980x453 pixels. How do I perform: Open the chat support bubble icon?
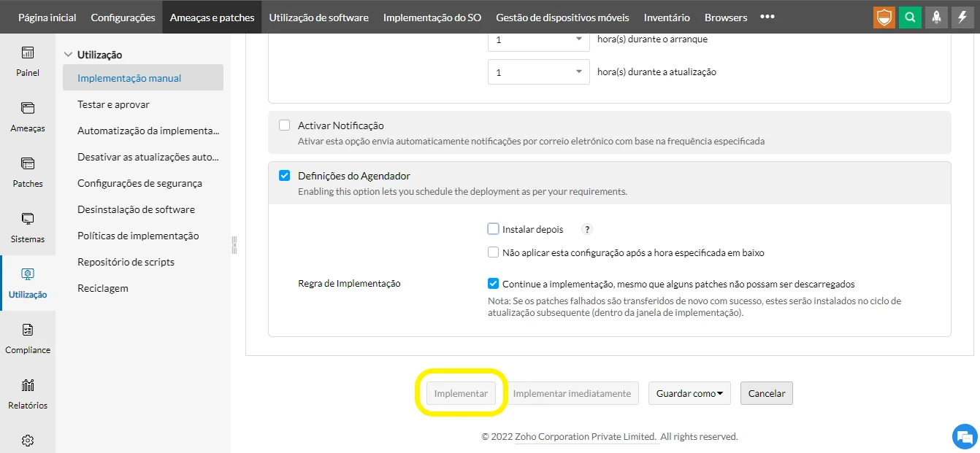[x=965, y=436]
